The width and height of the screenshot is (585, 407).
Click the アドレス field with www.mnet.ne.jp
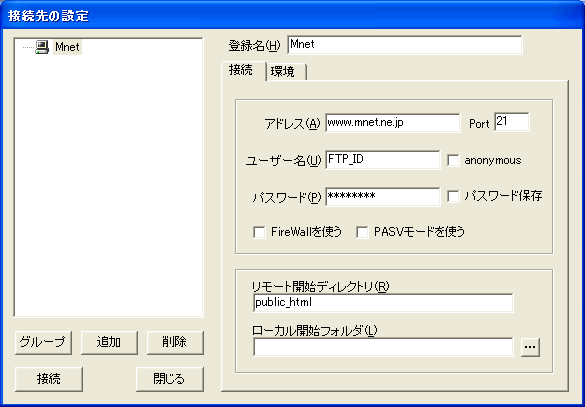point(393,123)
